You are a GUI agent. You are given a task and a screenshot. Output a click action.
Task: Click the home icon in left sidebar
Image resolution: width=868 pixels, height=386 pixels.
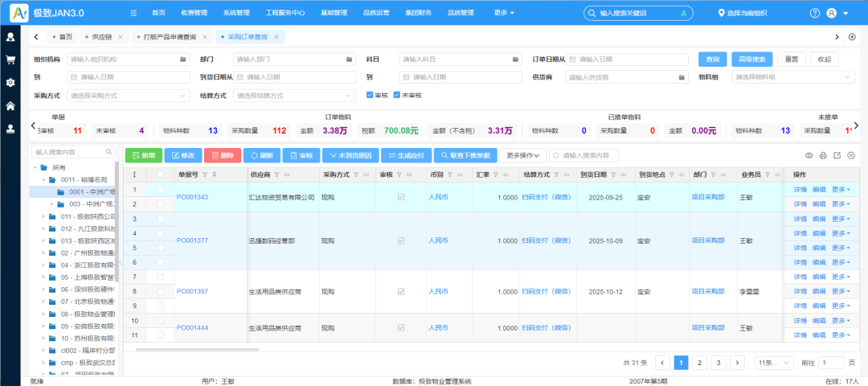(x=10, y=106)
